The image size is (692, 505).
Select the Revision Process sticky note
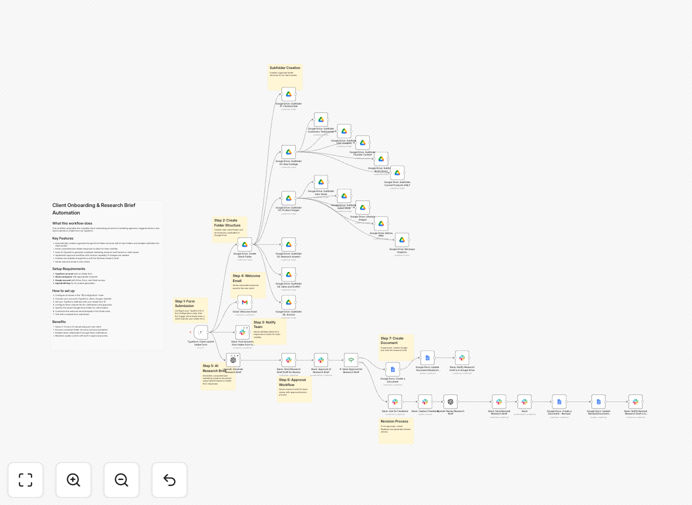click(x=396, y=431)
